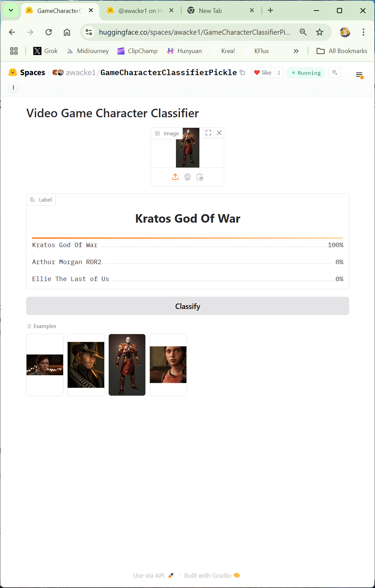The height and width of the screenshot is (588, 375).
Task: Click the zoom magnifier in address bar
Action: tap(303, 32)
